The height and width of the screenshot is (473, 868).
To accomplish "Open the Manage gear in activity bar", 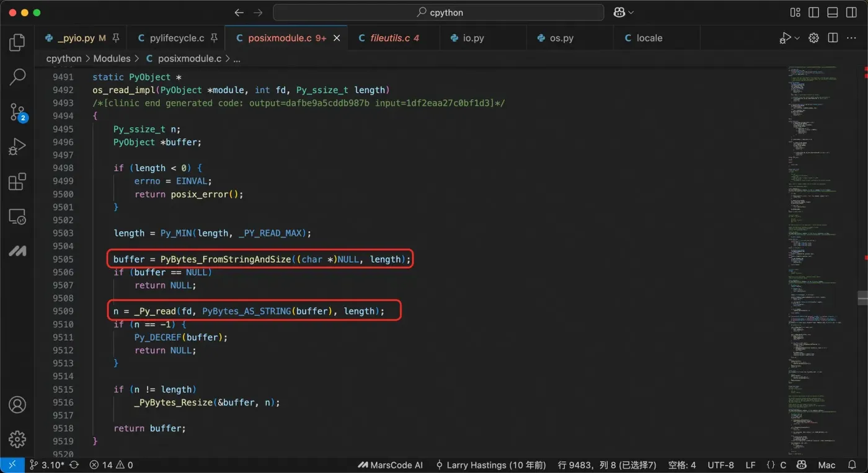I will click(x=17, y=439).
